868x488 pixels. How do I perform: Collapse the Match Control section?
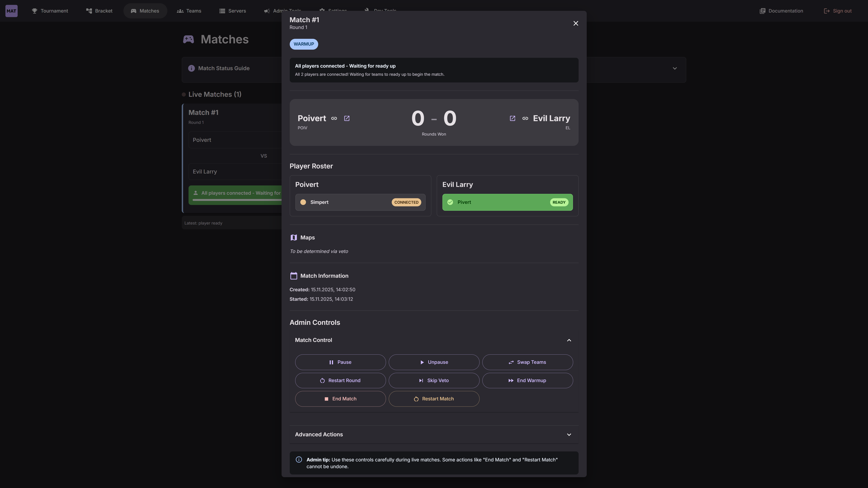click(569, 340)
